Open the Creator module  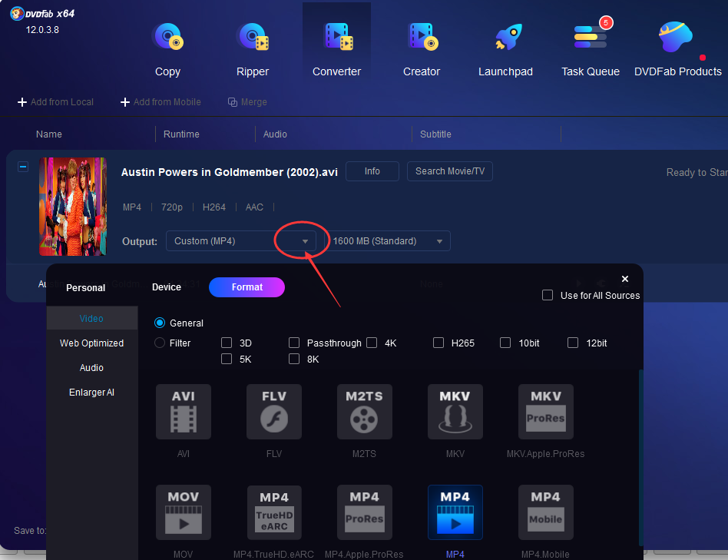tap(422, 50)
